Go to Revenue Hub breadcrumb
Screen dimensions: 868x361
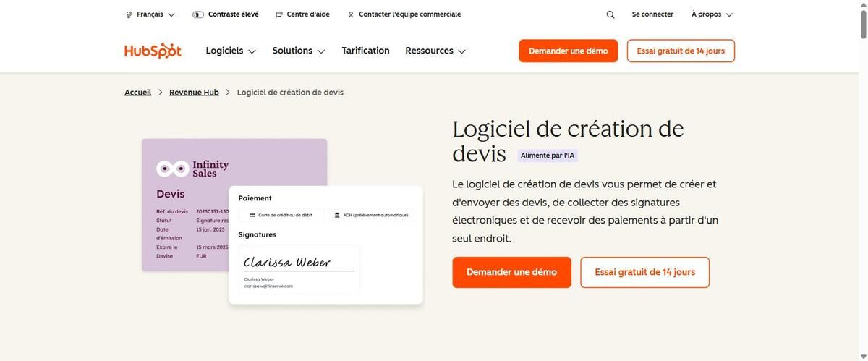[194, 93]
